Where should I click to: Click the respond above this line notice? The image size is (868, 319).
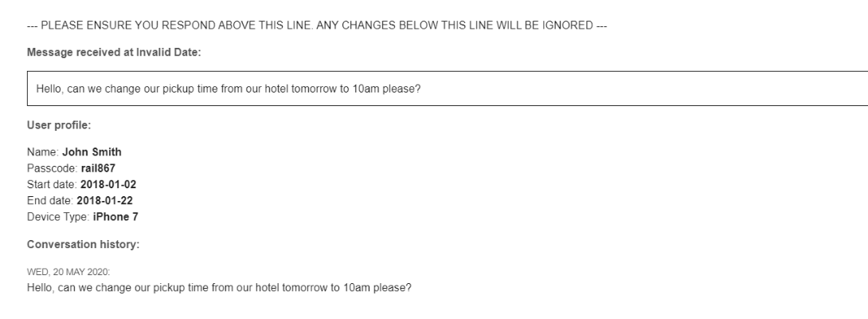[317, 26]
